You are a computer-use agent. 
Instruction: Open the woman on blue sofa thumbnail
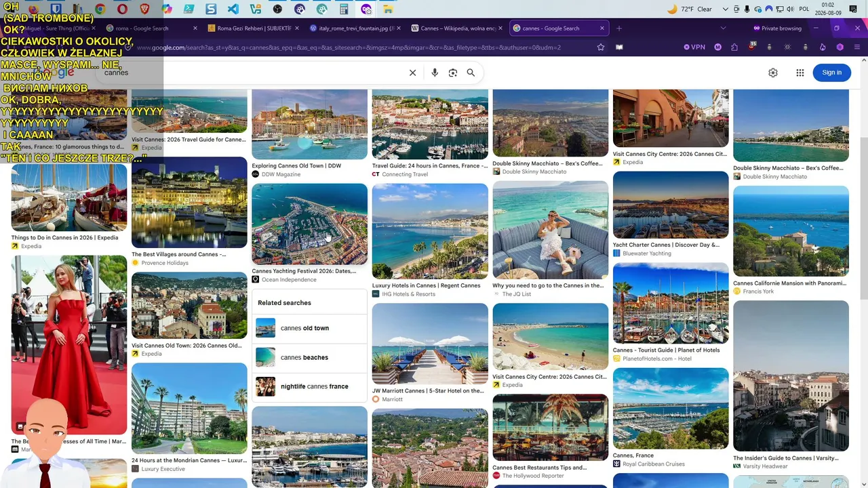click(x=550, y=230)
